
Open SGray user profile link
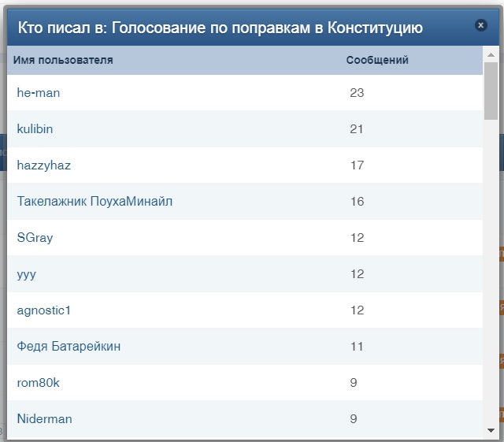pos(35,238)
